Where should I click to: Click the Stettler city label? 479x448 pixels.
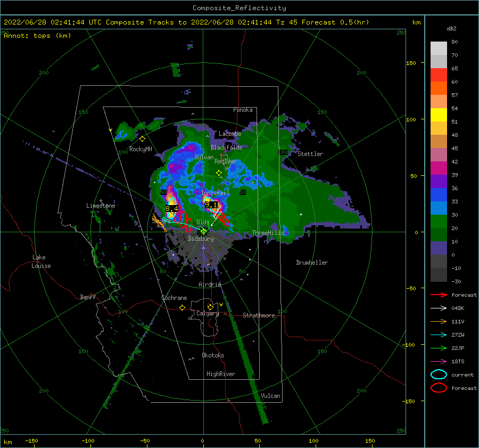310,154
